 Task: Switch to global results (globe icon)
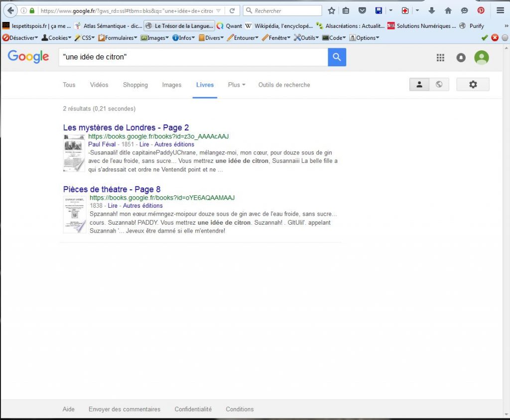(x=439, y=85)
